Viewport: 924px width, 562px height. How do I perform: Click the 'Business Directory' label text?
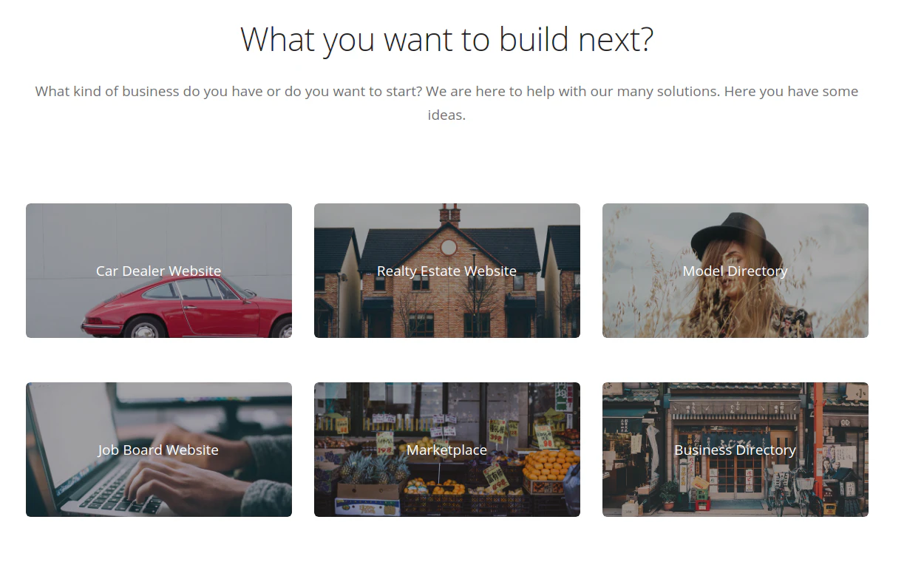coord(736,450)
